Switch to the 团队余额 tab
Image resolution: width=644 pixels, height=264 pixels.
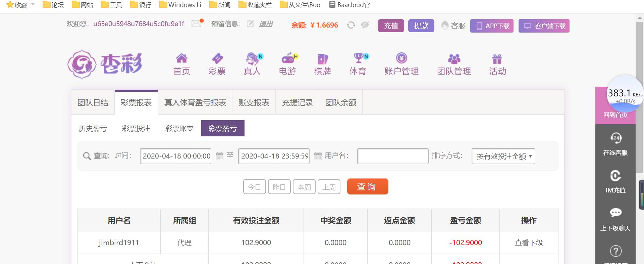(341, 102)
